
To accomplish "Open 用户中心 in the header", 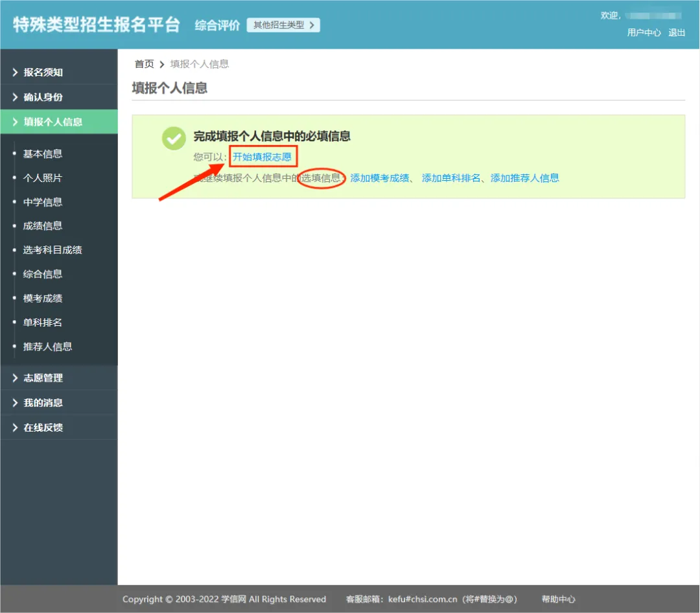I will (x=644, y=32).
